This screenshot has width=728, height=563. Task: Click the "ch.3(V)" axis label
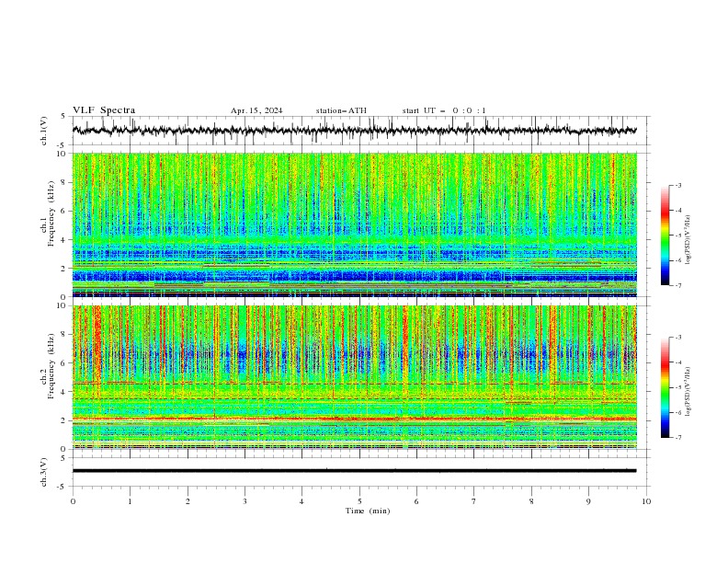coord(44,472)
